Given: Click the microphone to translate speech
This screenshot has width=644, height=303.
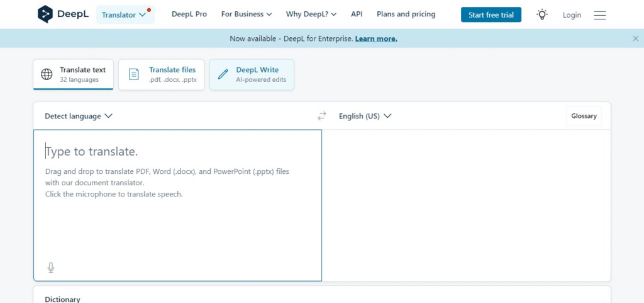Looking at the screenshot, I should pos(51,268).
